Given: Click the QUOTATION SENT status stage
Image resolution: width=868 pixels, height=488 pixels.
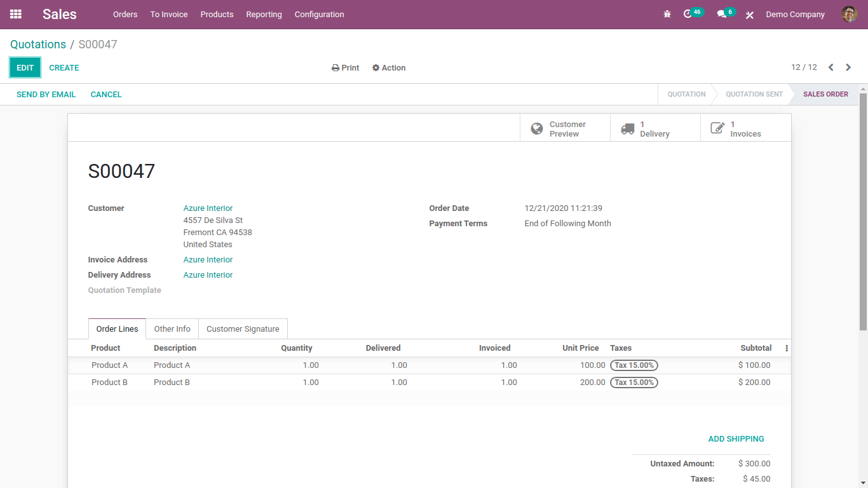Looking at the screenshot, I should point(754,94).
